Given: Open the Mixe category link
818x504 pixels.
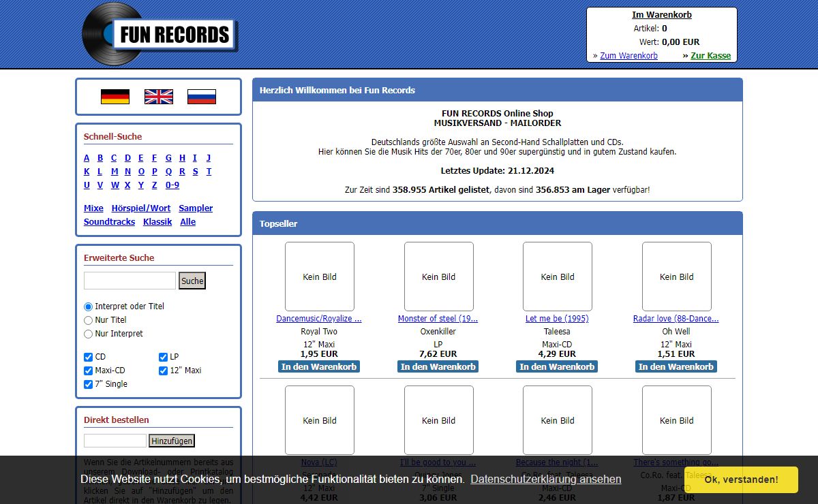Looking at the screenshot, I should click(93, 208).
